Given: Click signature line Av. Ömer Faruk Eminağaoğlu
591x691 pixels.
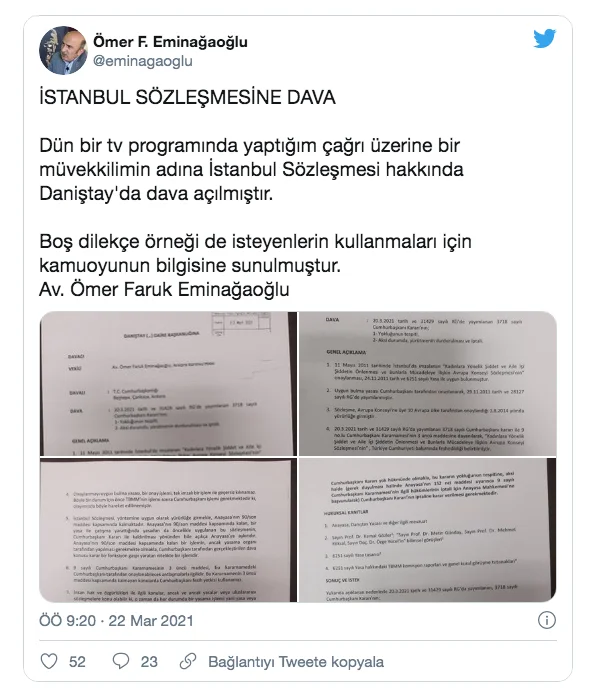Looking at the screenshot, I should [x=164, y=290].
